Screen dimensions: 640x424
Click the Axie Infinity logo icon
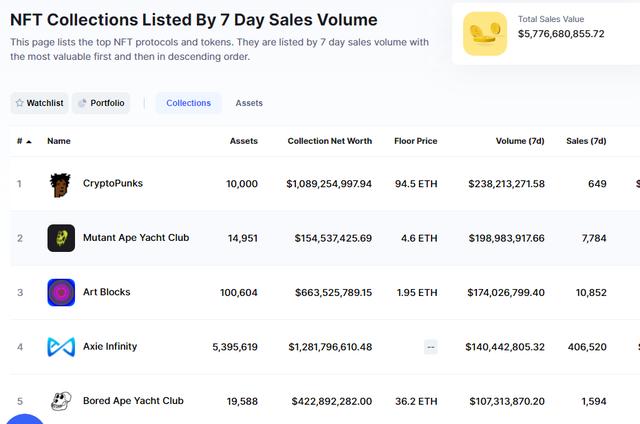61,347
